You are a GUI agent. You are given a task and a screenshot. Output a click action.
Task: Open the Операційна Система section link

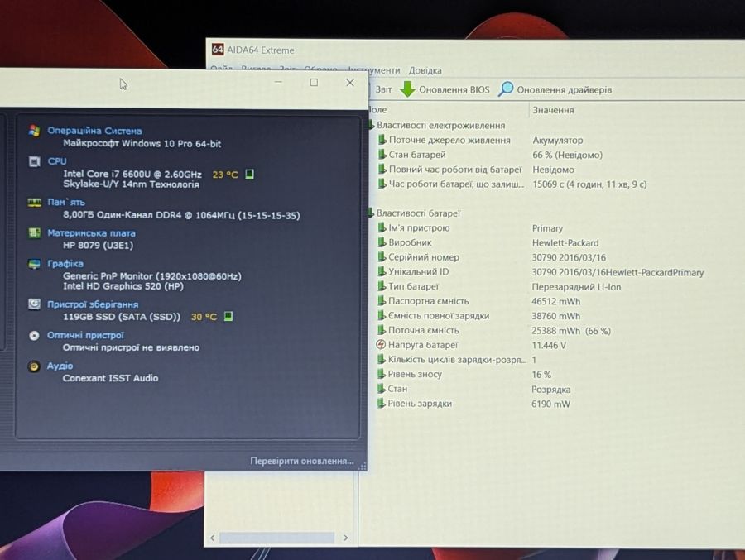point(94,131)
